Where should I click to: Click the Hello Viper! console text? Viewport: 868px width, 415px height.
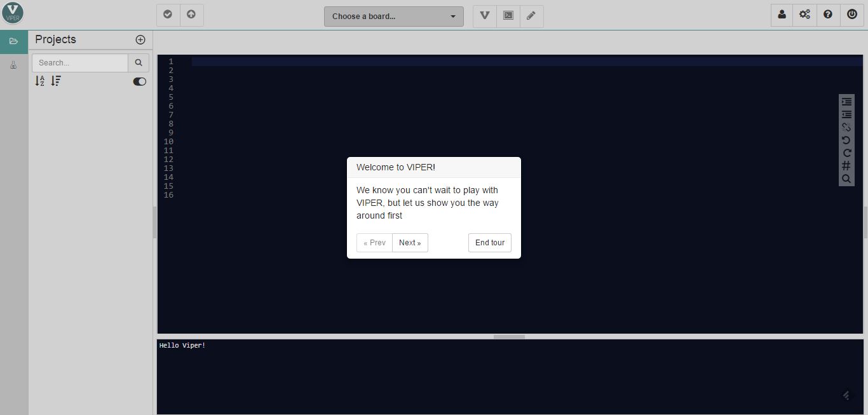pos(182,345)
